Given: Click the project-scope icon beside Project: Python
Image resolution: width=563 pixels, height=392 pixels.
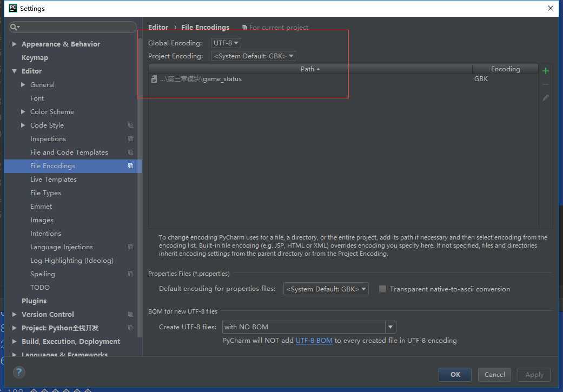Looking at the screenshot, I should (x=131, y=328).
